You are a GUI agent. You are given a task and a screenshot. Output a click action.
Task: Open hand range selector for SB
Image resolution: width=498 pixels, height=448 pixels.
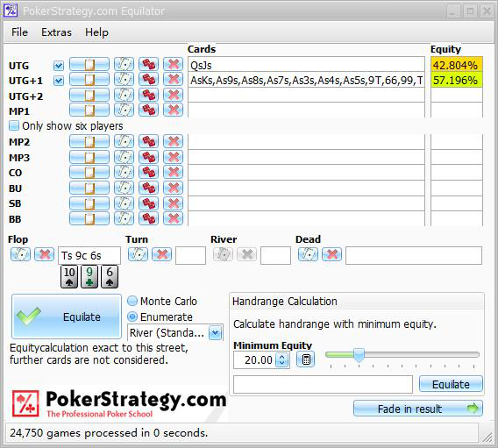pos(89,203)
